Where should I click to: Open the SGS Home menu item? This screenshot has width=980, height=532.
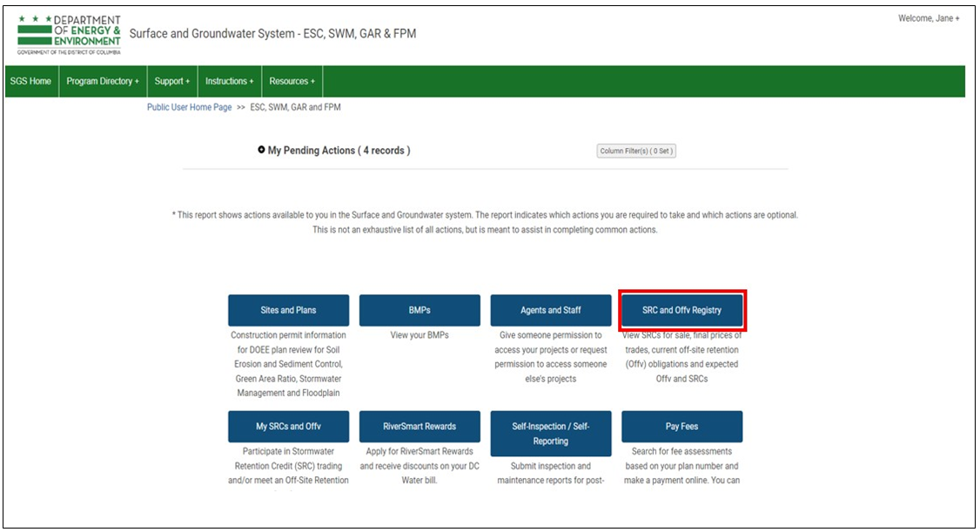pos(30,81)
